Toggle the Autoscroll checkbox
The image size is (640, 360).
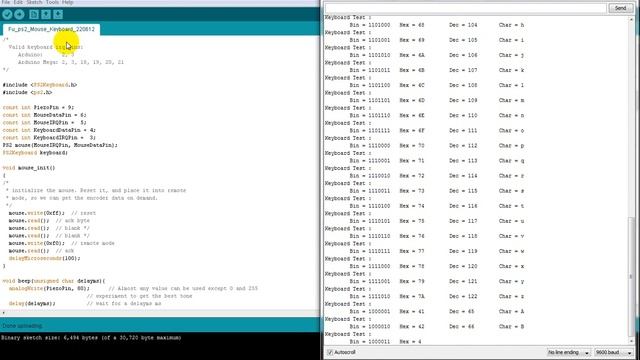[x=330, y=352]
